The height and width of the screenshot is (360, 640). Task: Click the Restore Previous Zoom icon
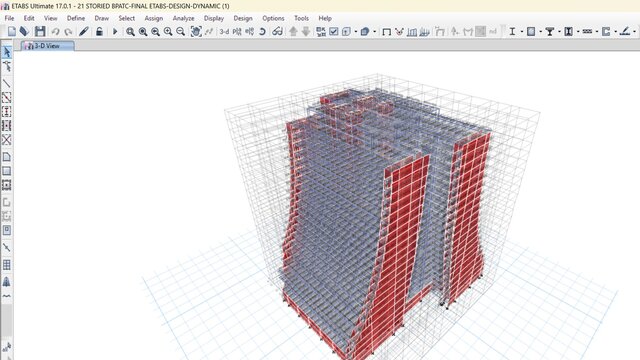(156, 31)
